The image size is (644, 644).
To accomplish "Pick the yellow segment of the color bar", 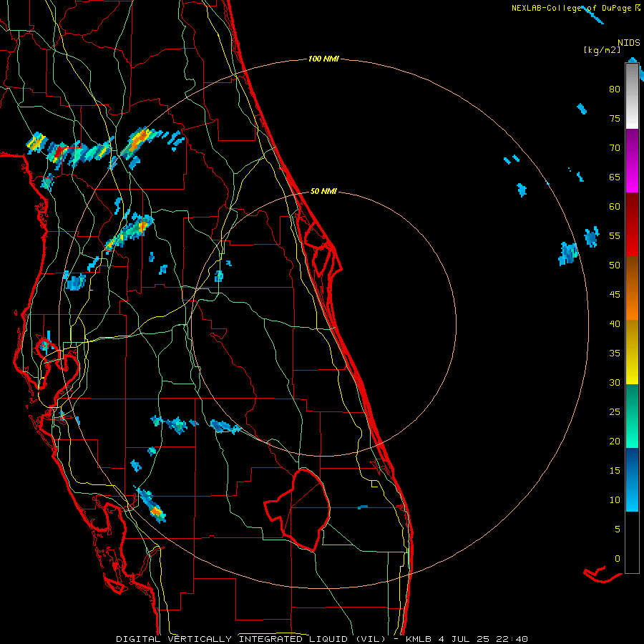I will pyautogui.click(x=632, y=352).
